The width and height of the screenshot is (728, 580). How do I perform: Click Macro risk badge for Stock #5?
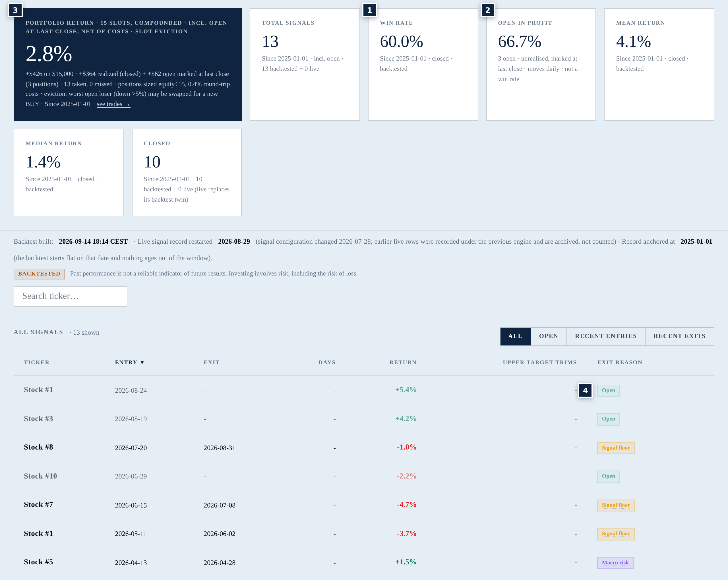(x=615, y=562)
